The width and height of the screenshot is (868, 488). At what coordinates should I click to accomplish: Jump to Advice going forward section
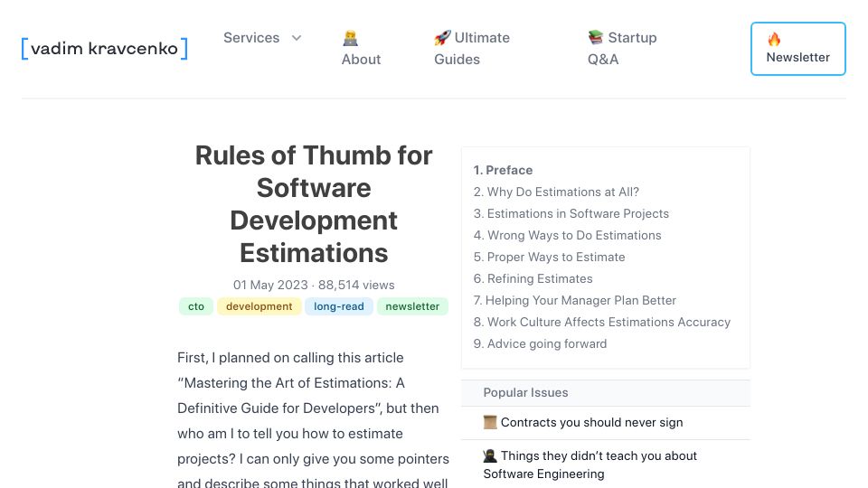(x=541, y=343)
